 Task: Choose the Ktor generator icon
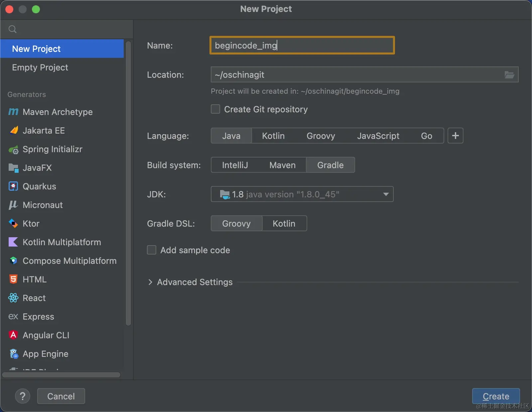(13, 224)
